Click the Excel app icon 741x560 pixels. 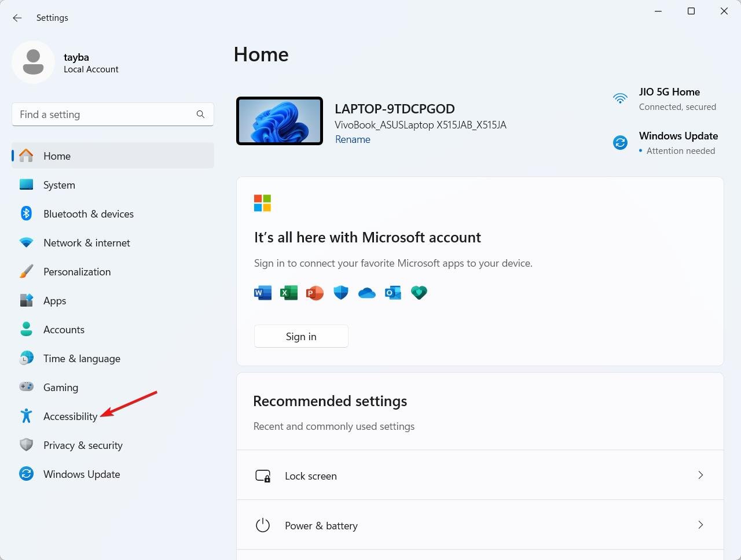288,293
